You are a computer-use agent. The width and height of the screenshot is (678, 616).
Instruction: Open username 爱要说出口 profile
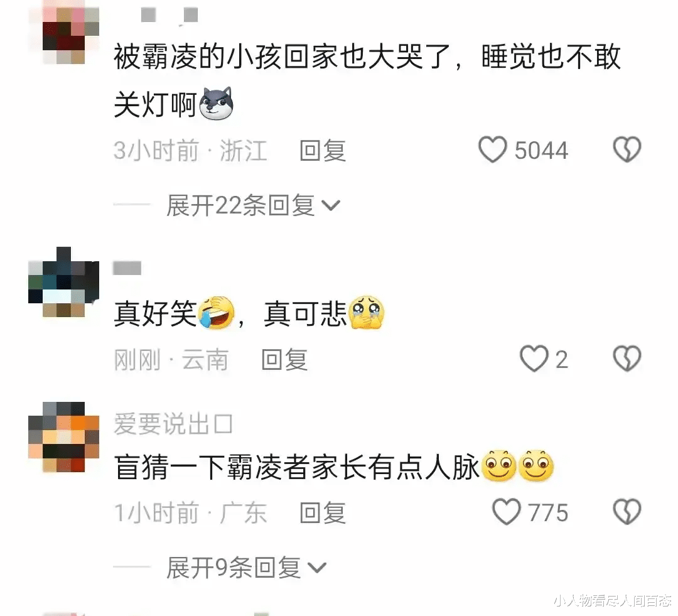tap(173, 423)
